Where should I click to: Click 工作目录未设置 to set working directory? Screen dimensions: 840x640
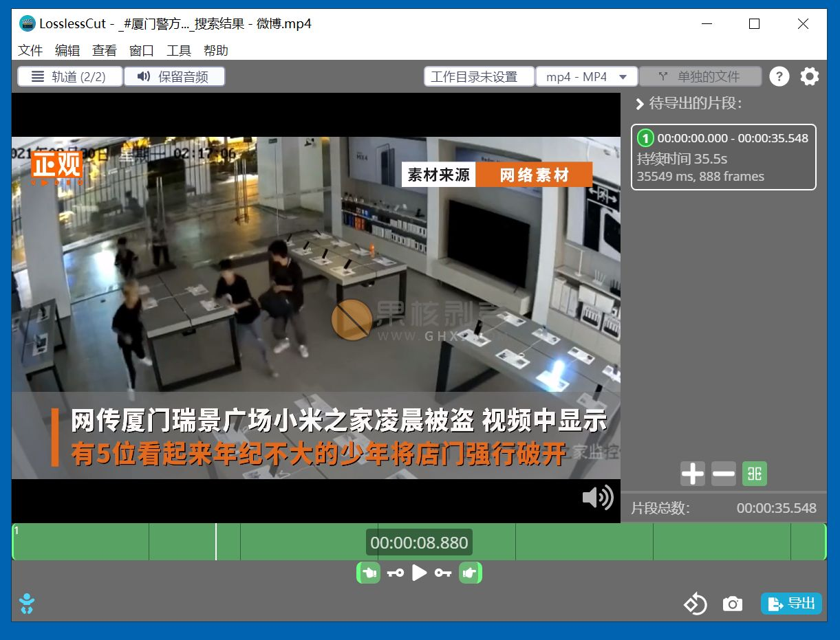[479, 76]
